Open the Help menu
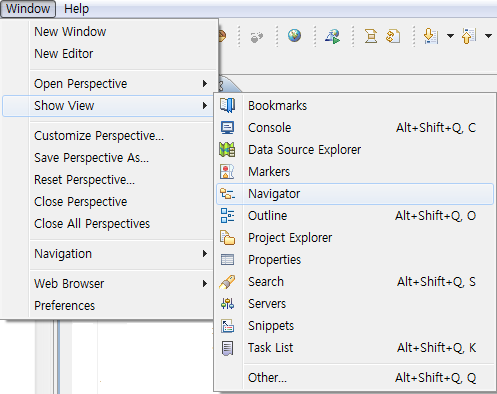The height and width of the screenshot is (394, 497). pos(76,9)
